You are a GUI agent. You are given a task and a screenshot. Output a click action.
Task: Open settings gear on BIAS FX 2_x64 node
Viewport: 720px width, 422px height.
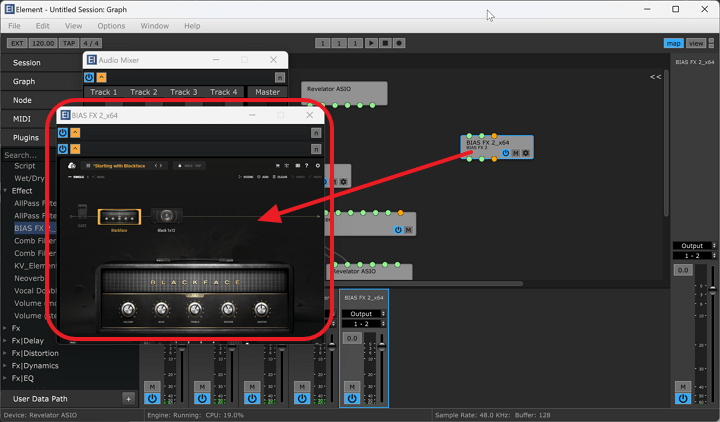tap(526, 153)
